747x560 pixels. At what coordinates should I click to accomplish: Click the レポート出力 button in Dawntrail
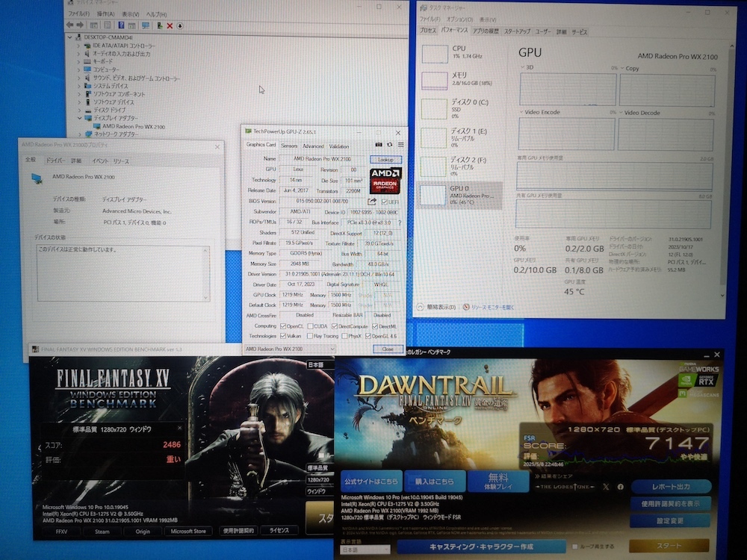point(671,487)
